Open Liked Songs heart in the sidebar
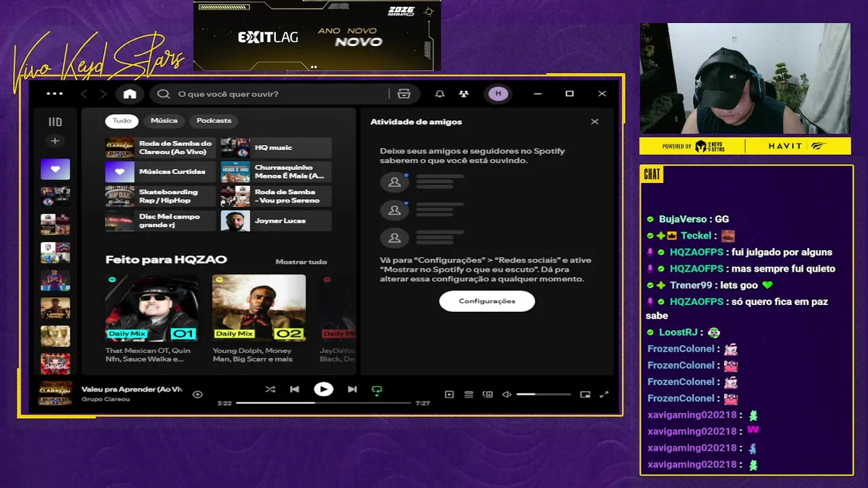Screen dimensions: 868x488 [55, 169]
